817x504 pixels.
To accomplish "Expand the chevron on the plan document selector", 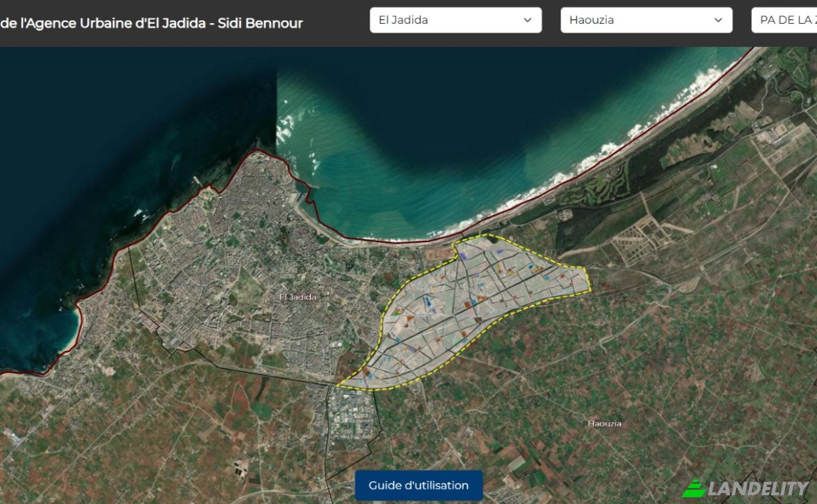I will click(x=810, y=20).
